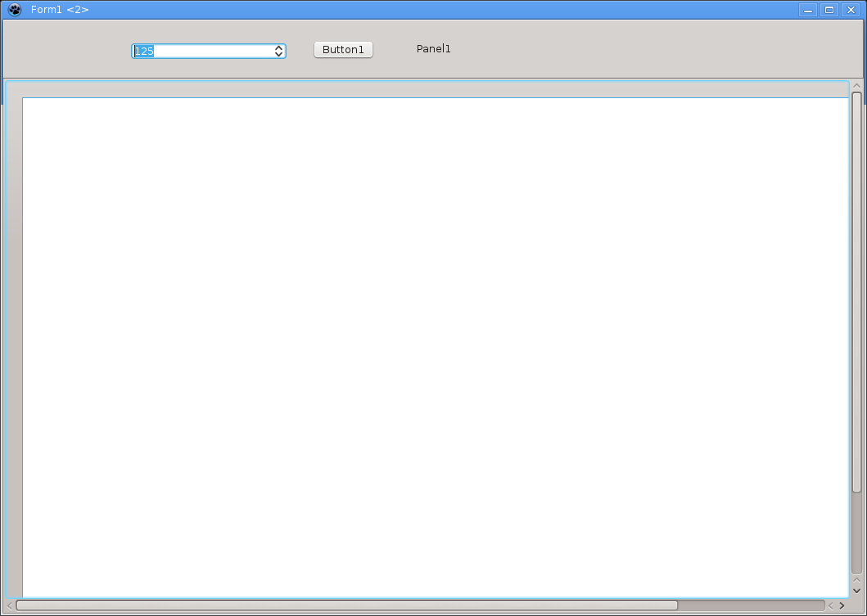The width and height of the screenshot is (867, 616).
Task: Click the left arrow at far left of horizontal scrollbar
Action: coord(10,605)
